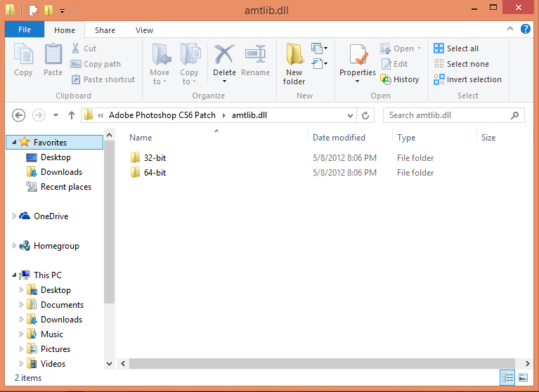
Task: Open the Delete options dropdown arrow
Action: tap(224, 81)
